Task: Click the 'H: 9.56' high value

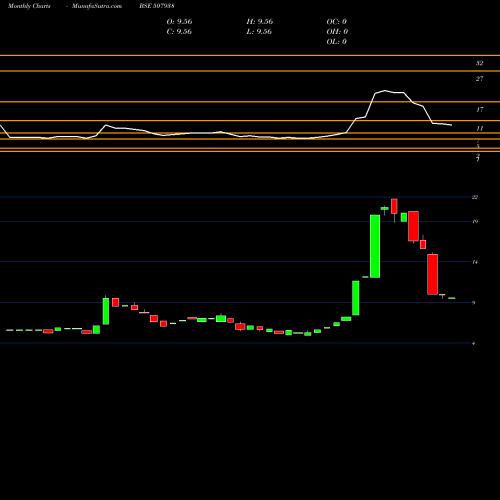Action: coord(260,22)
